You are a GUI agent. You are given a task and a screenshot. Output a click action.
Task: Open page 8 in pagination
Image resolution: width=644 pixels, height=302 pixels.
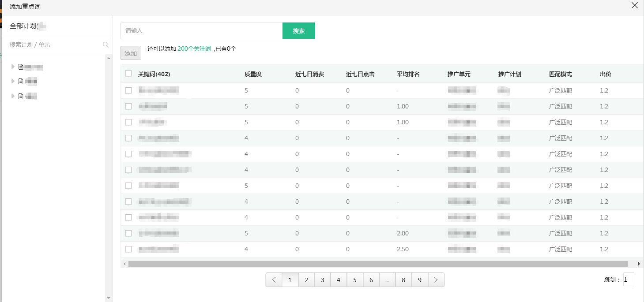(x=403, y=280)
